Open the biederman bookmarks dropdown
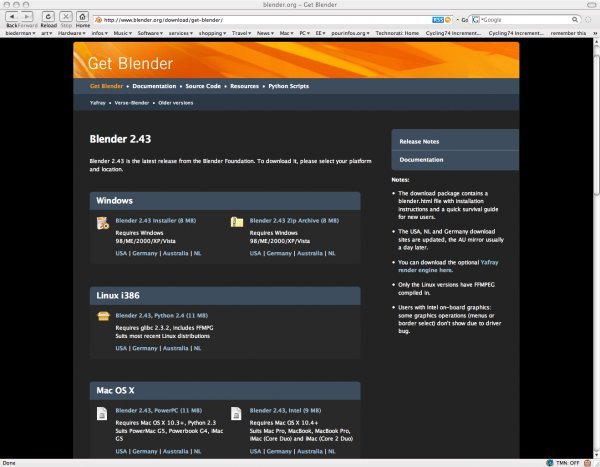This screenshot has height=467, width=600. point(20,33)
